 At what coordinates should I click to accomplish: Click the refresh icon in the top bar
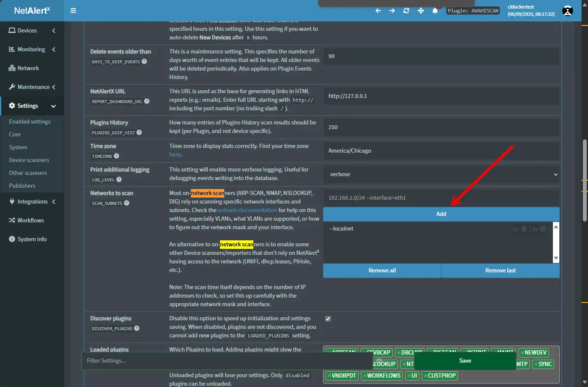[406, 11]
